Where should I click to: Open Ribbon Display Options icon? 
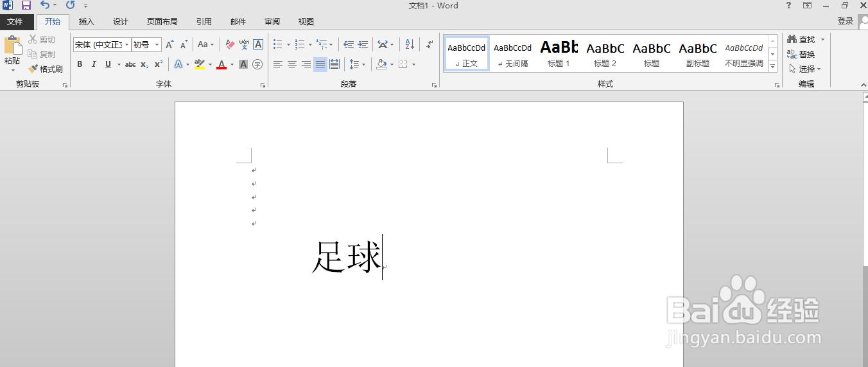tap(807, 5)
